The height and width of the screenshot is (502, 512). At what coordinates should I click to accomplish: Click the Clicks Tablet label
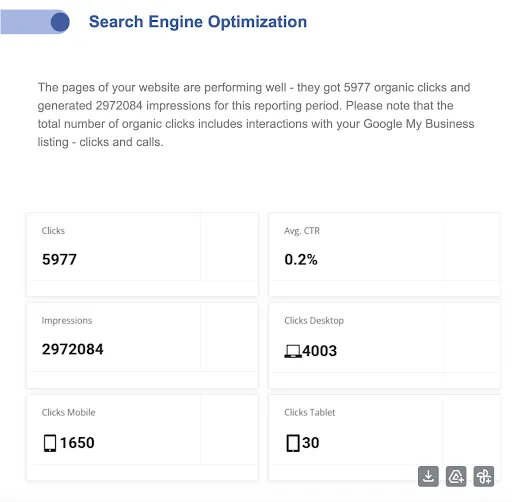310,413
